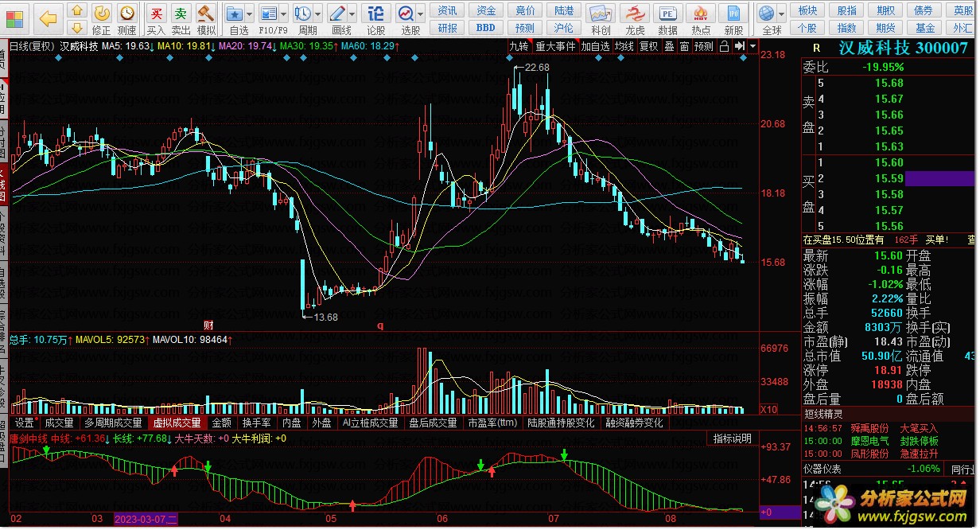Expand the 选股 dropdown arrow

tap(421, 14)
